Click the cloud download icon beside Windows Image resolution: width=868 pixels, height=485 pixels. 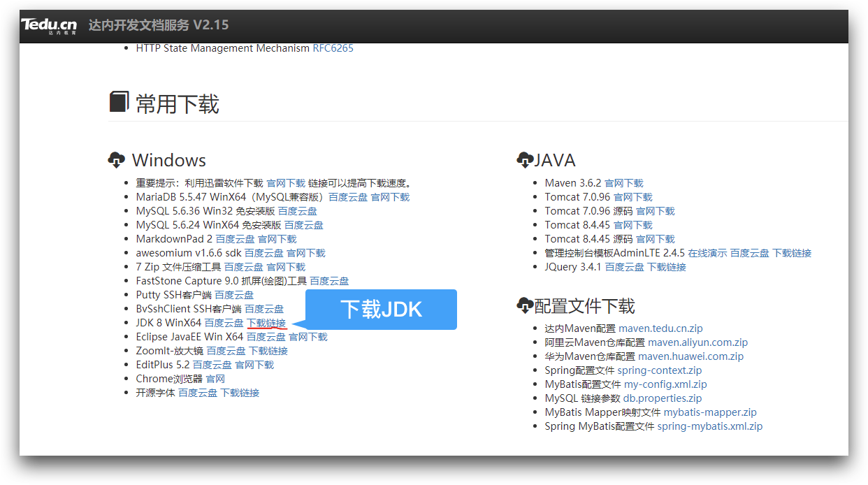click(x=117, y=160)
